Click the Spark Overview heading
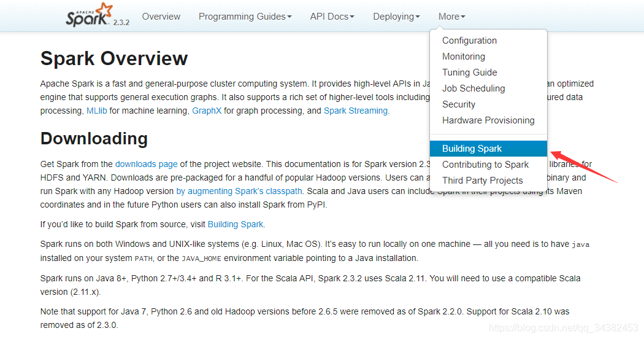The image size is (644, 339). coord(113,58)
